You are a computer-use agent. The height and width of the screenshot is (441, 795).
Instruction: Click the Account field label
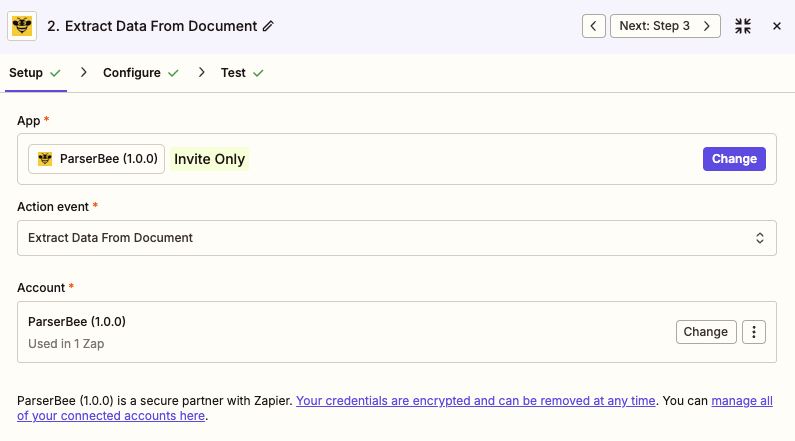[41, 287]
